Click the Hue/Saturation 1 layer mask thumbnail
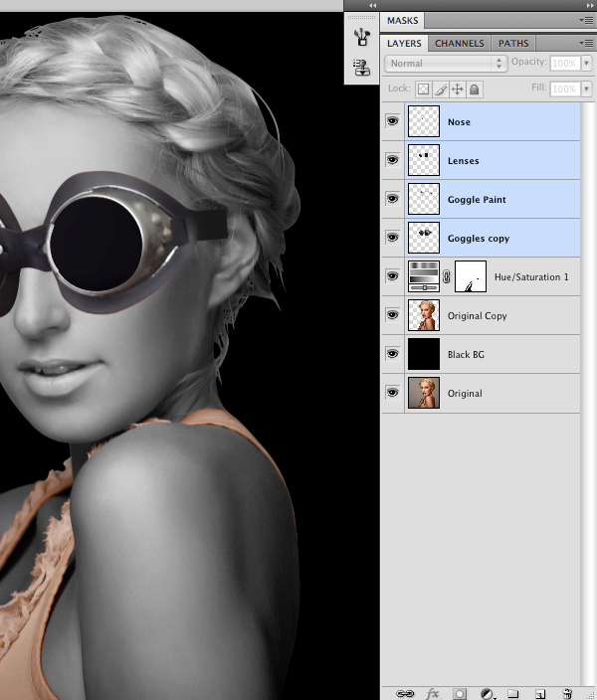The width and height of the screenshot is (597, 700). tap(470, 276)
